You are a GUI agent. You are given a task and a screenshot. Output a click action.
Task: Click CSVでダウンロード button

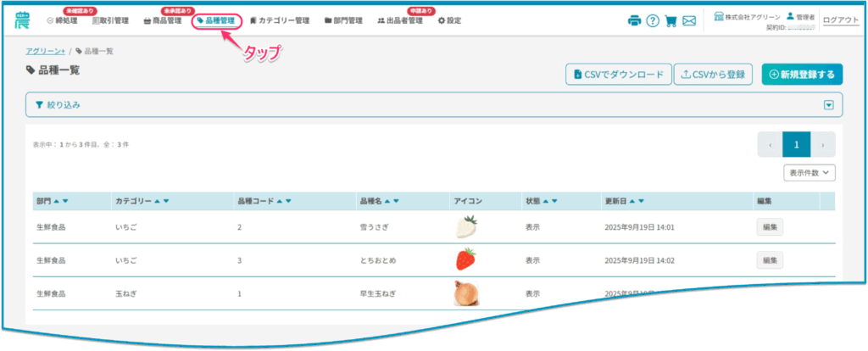pyautogui.click(x=619, y=75)
